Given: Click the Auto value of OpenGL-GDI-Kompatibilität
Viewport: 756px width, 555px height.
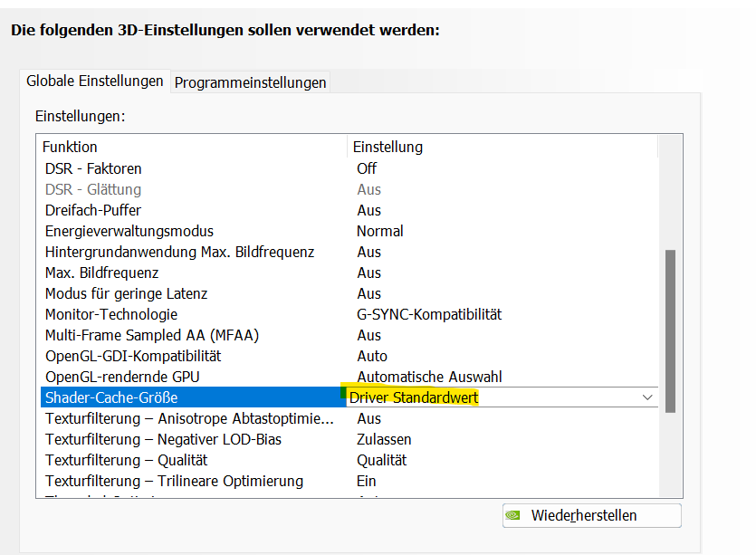Looking at the screenshot, I should [x=372, y=356].
